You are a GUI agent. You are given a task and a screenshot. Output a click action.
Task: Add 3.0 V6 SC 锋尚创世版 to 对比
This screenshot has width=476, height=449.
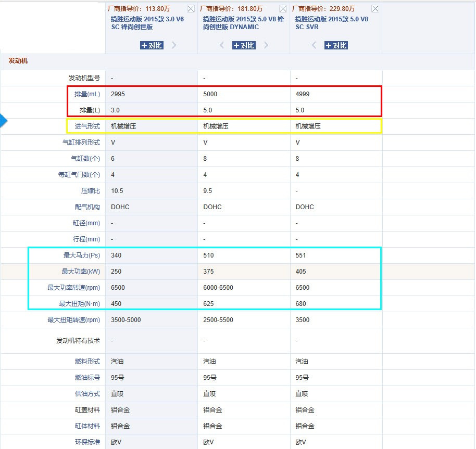[x=152, y=45]
